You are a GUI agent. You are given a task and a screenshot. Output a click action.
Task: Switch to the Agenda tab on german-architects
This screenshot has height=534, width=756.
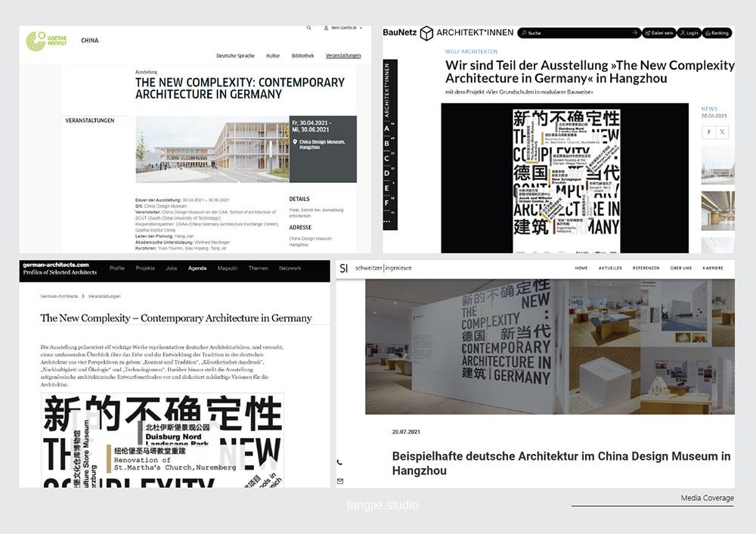click(x=197, y=268)
